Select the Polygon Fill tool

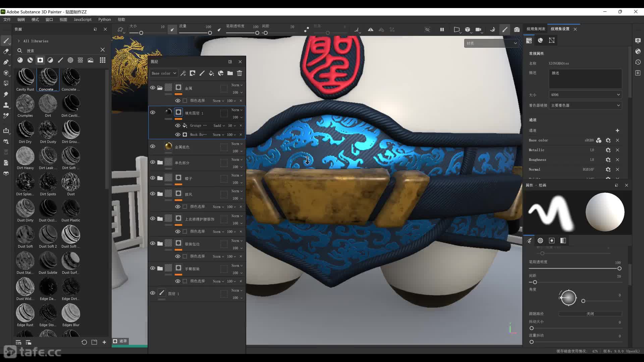point(6,83)
